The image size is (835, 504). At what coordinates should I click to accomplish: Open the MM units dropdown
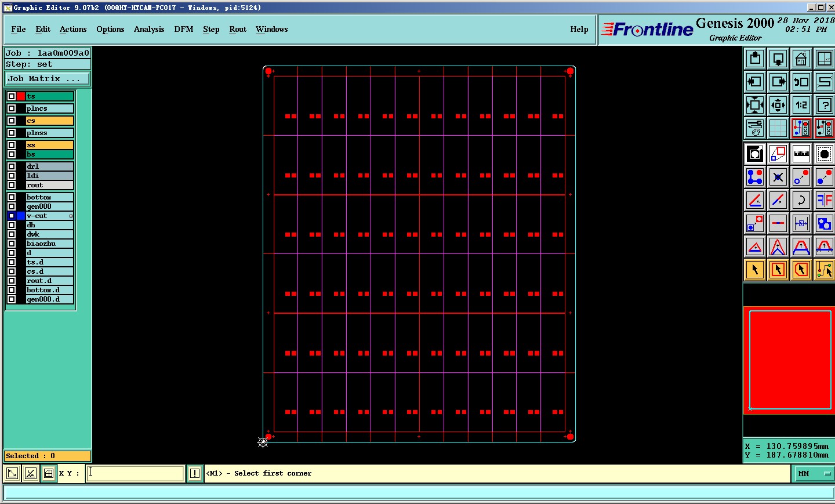pyautogui.click(x=813, y=474)
